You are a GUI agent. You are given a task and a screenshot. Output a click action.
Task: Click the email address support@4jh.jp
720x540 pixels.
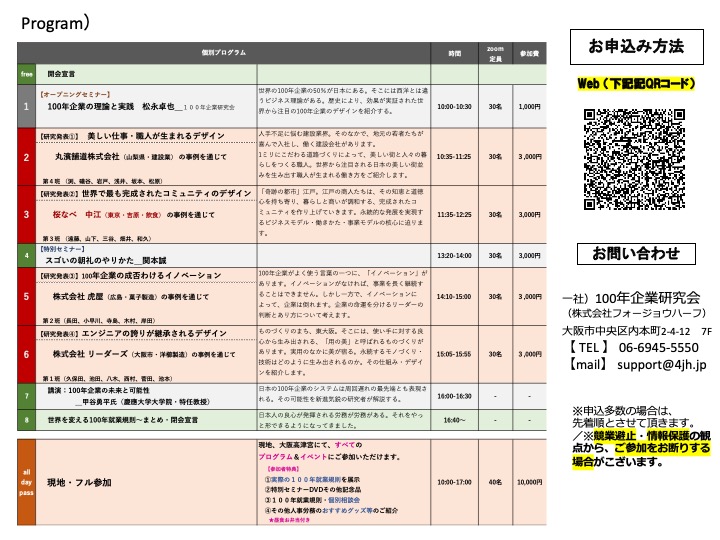coord(662,365)
